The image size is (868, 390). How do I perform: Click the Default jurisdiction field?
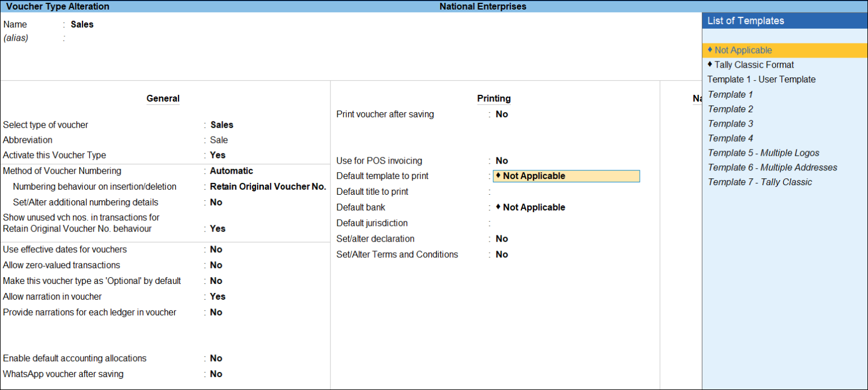pos(566,224)
